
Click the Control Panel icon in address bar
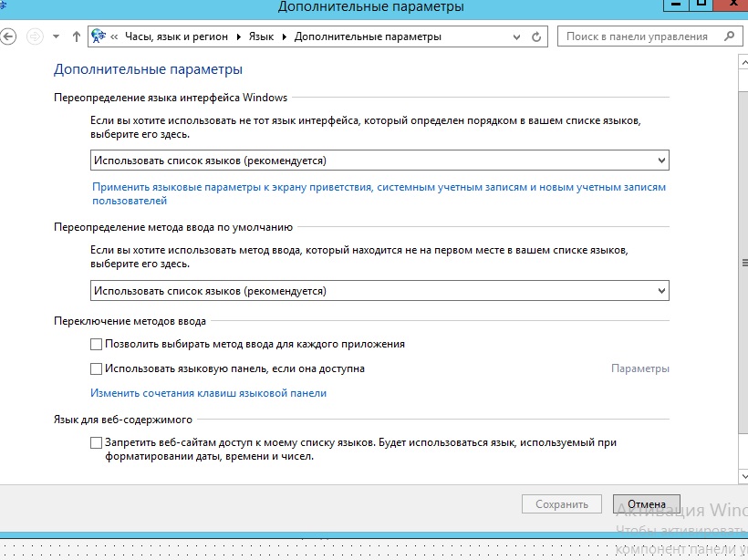pos(99,36)
